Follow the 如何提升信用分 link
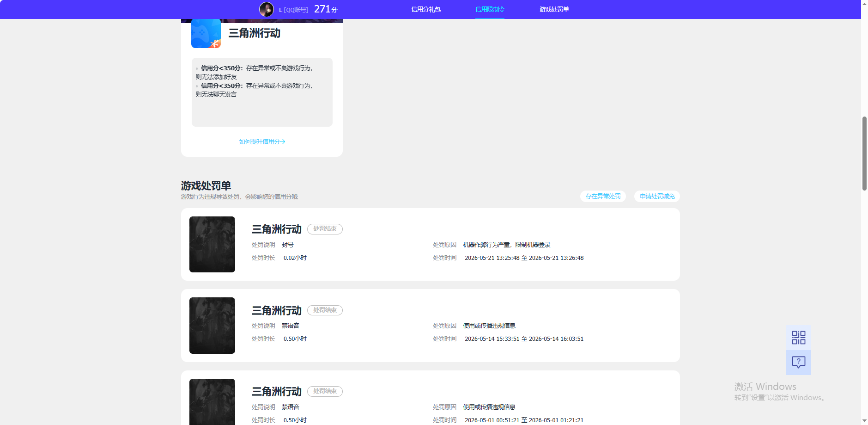 coord(262,142)
